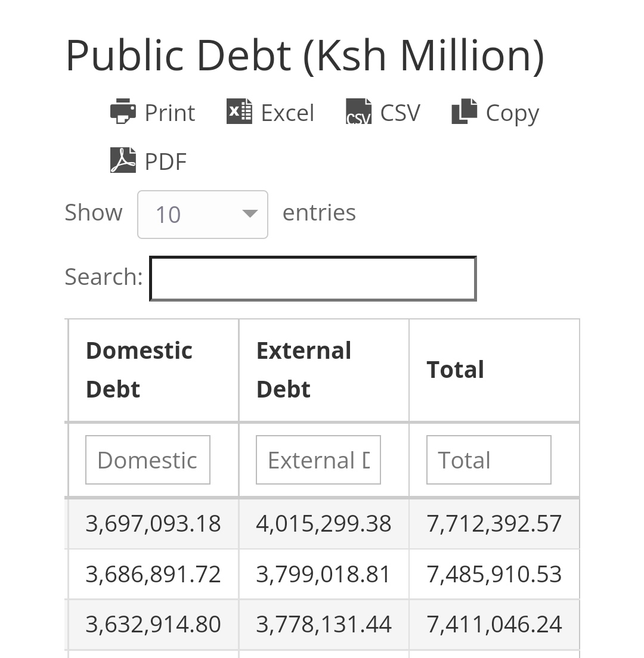Export table via Excel label
Viewport: 644px width, 658px height.
click(287, 113)
